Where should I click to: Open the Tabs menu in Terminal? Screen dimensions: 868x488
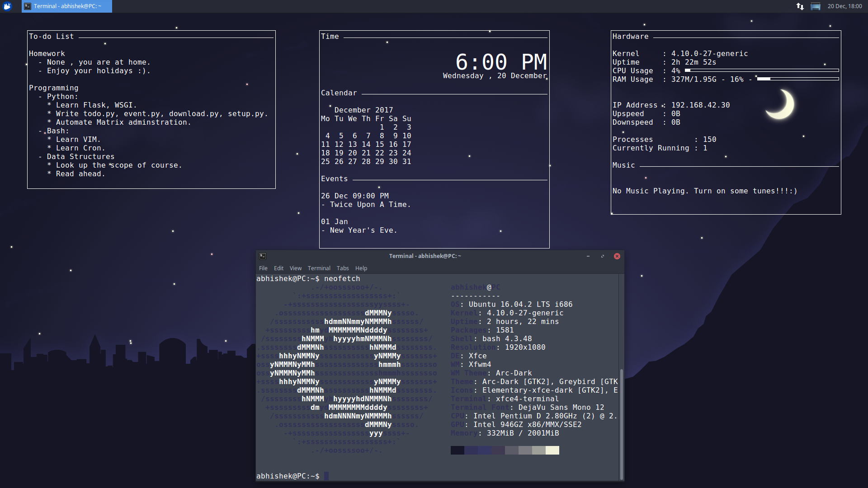[x=343, y=268]
